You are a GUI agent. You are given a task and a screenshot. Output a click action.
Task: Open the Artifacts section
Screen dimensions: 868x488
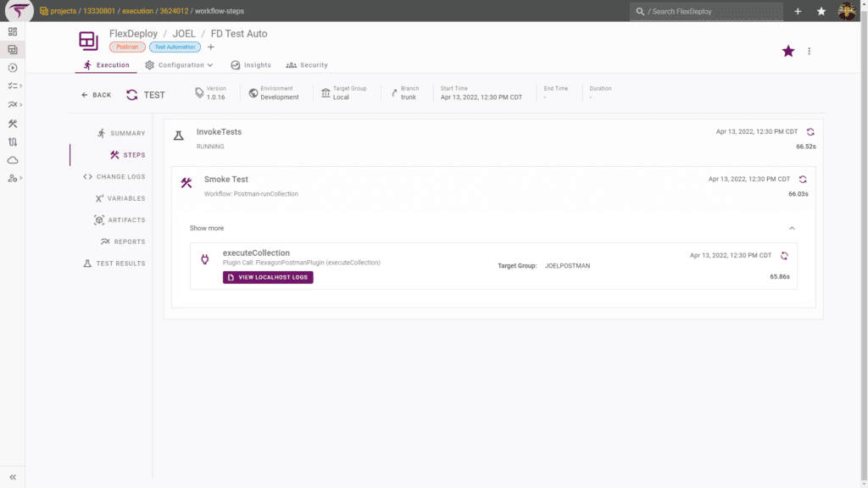[120, 220]
